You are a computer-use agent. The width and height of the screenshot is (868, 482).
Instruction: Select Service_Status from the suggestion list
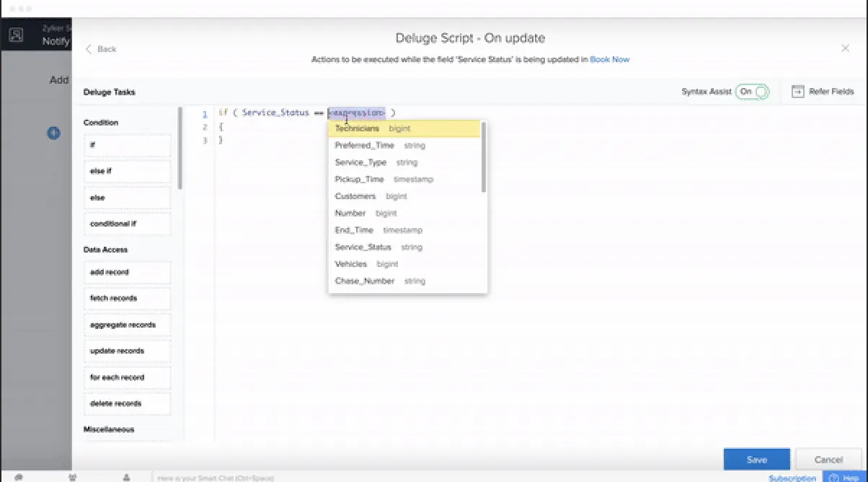point(404,247)
